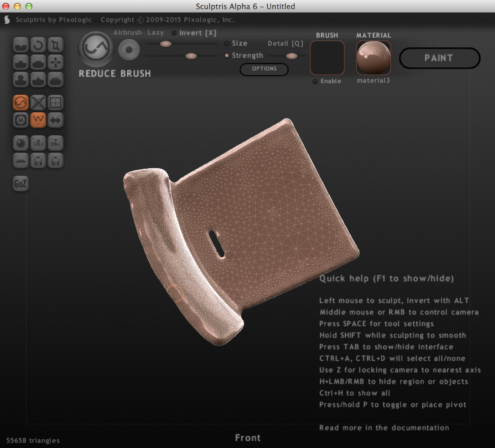Open a saved Sculptris file
The height and width of the screenshot is (448, 495).
coord(38,161)
